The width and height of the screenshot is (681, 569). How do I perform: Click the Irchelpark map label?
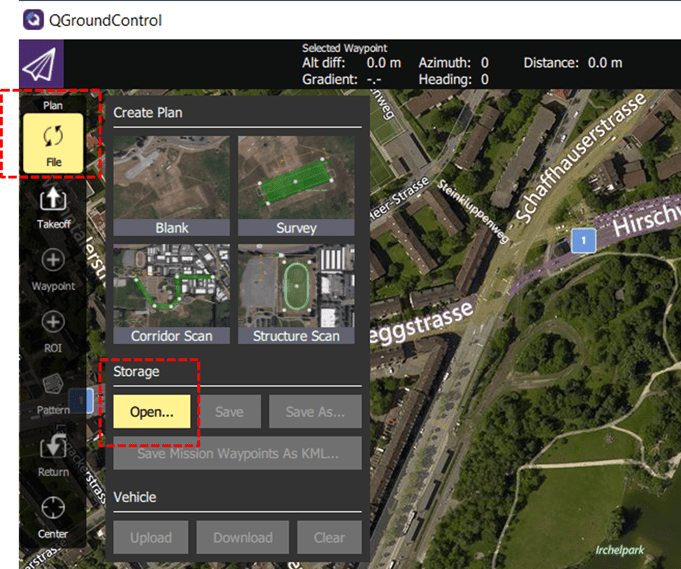pos(620,550)
